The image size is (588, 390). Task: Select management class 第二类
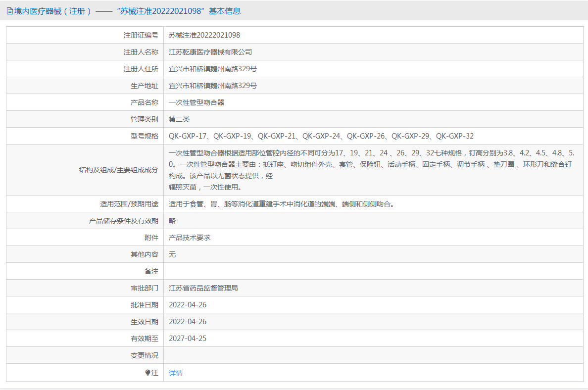pyautogui.click(x=179, y=119)
